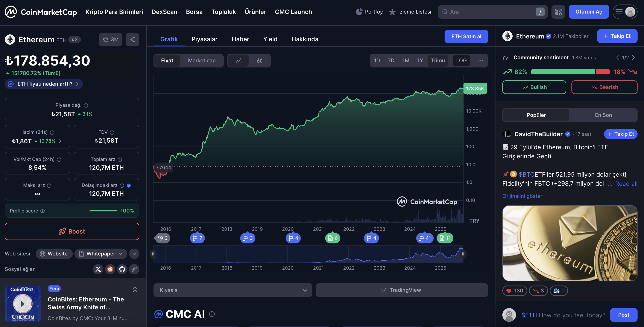Select the candlestick chart type icon
The image size is (644, 327).
click(x=260, y=61)
